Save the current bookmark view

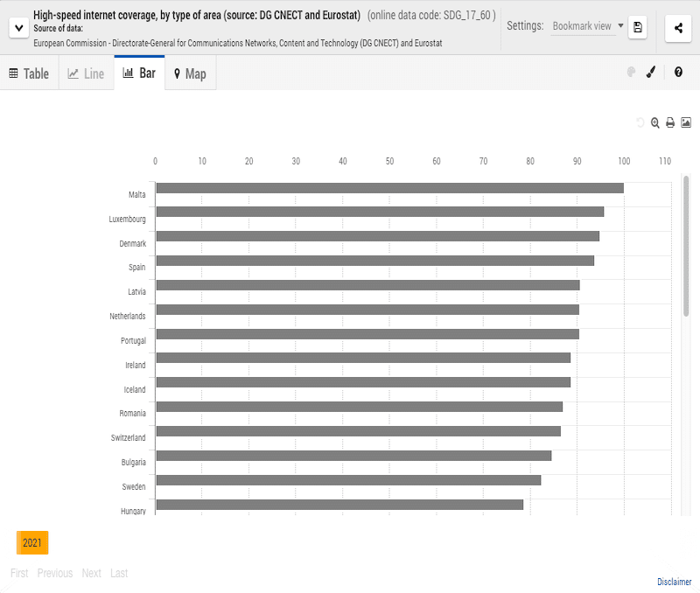638,27
